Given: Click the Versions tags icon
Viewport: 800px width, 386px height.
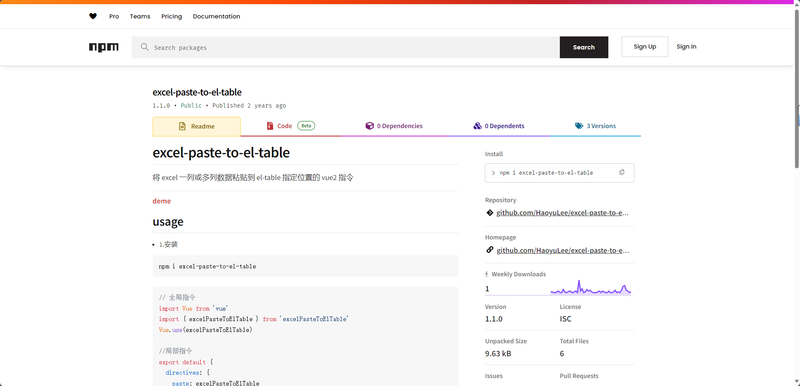Looking at the screenshot, I should pyautogui.click(x=579, y=126).
